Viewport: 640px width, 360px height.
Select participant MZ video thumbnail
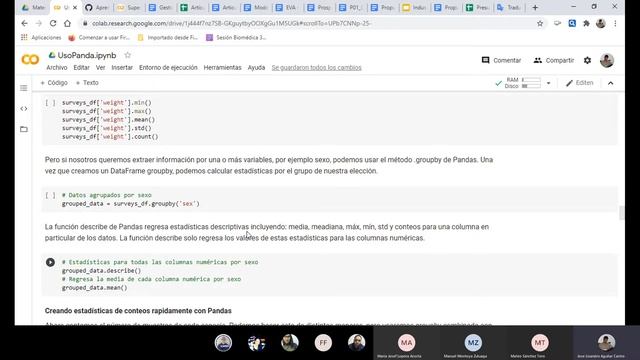pyautogui.click(x=473, y=343)
